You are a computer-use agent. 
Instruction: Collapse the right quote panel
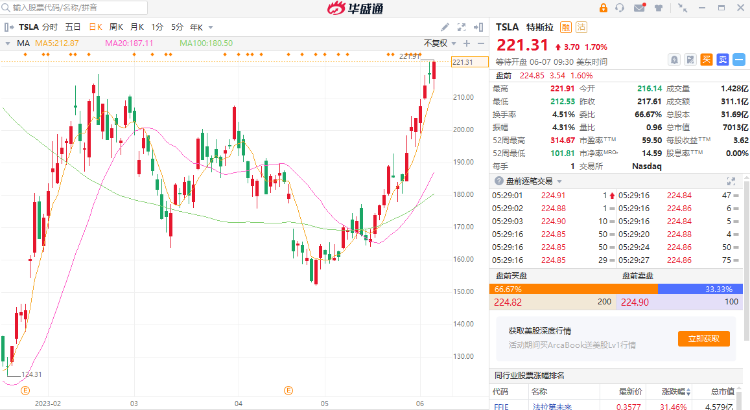pos(478,27)
